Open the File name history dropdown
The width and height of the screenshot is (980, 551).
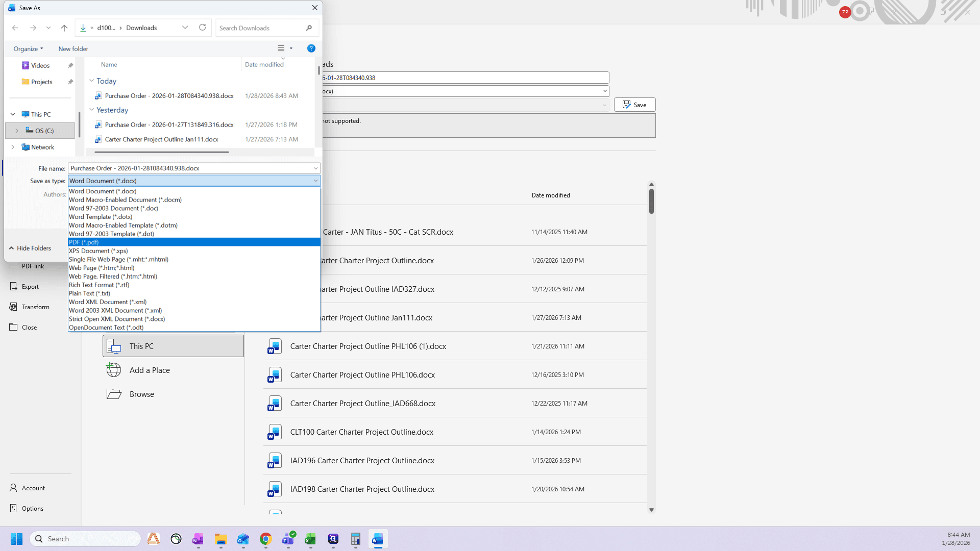click(x=315, y=168)
